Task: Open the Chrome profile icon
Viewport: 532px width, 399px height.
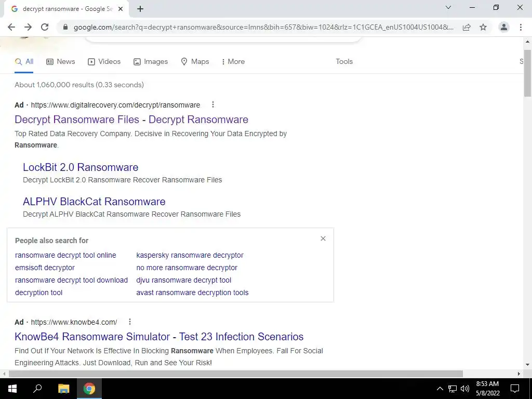Action: coord(504,27)
